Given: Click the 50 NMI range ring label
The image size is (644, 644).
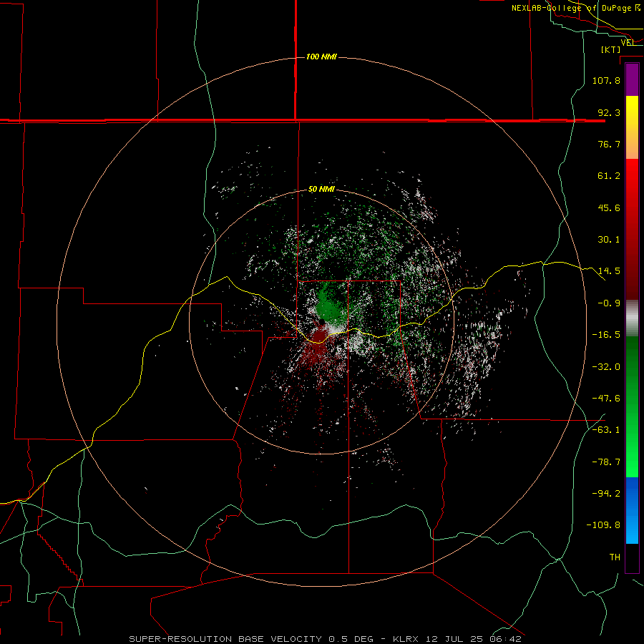Looking at the screenshot, I should pos(321,189).
